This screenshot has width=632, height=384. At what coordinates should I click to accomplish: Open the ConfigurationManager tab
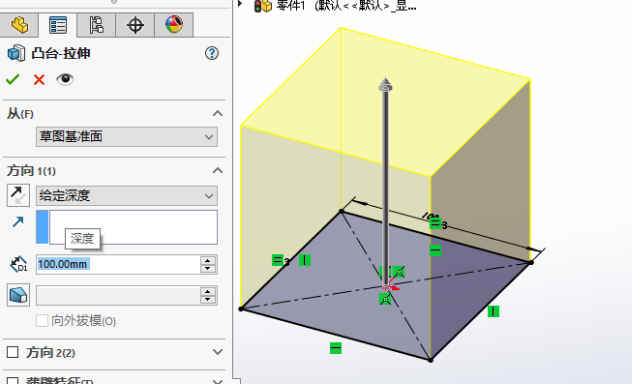96,25
